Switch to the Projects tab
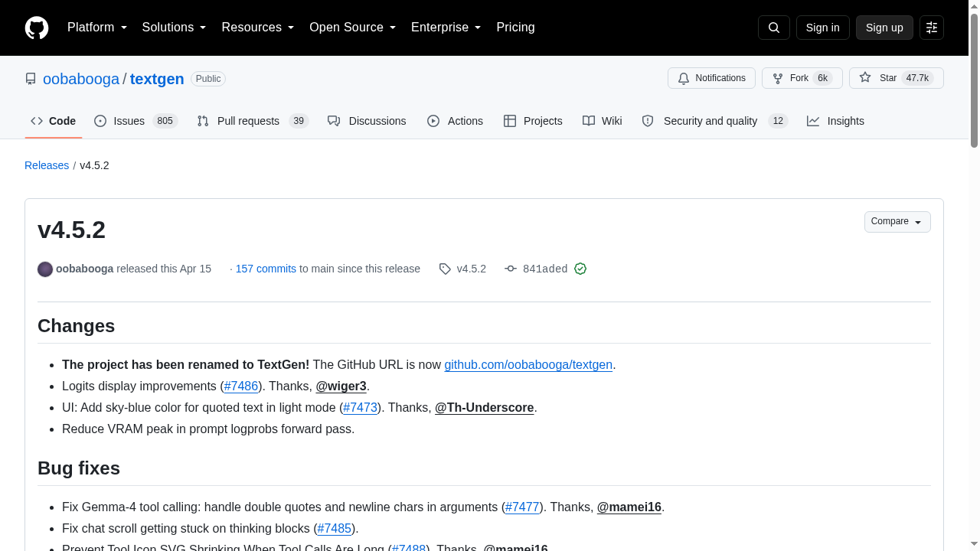 click(x=533, y=121)
